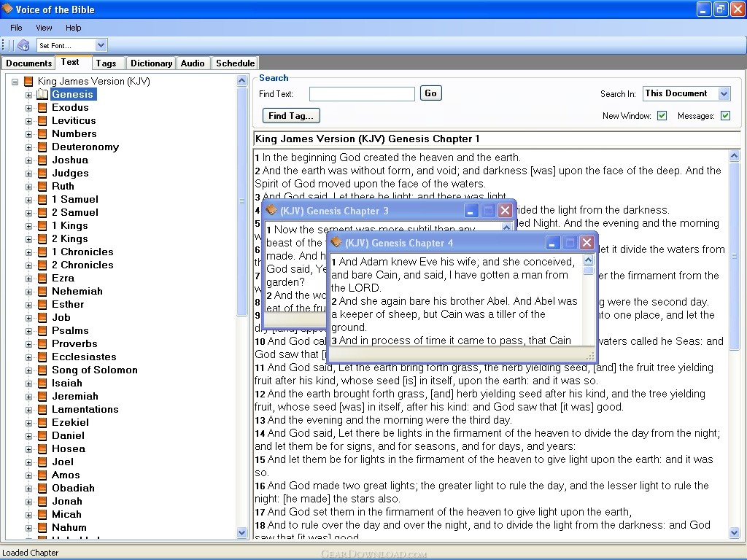Image resolution: width=747 pixels, height=560 pixels.
Task: Click the Genesis Chapter 4 window title icon
Action: click(x=336, y=242)
